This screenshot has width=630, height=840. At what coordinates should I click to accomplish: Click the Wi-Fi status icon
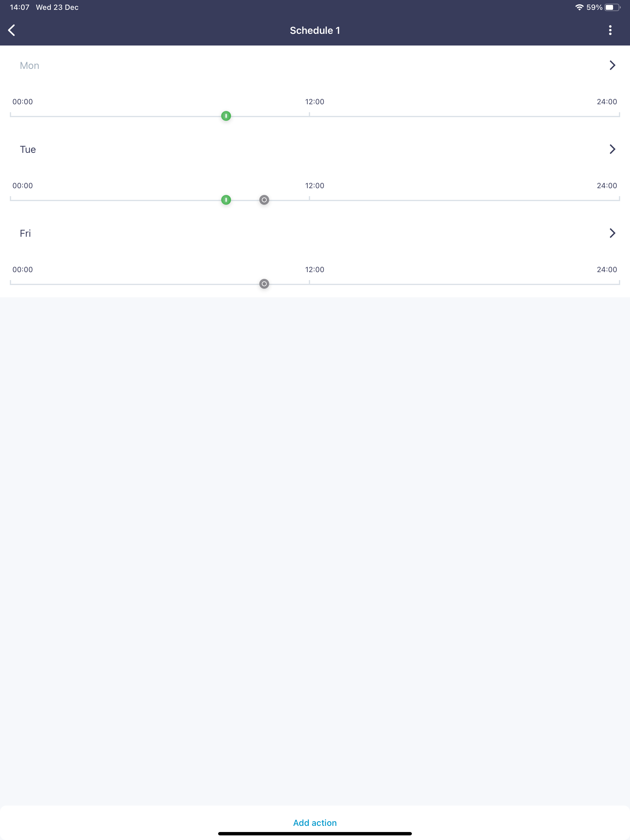point(579,7)
